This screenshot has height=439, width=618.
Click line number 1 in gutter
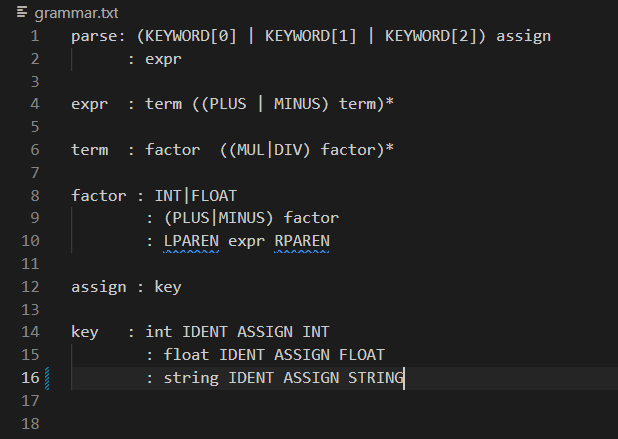(35, 36)
